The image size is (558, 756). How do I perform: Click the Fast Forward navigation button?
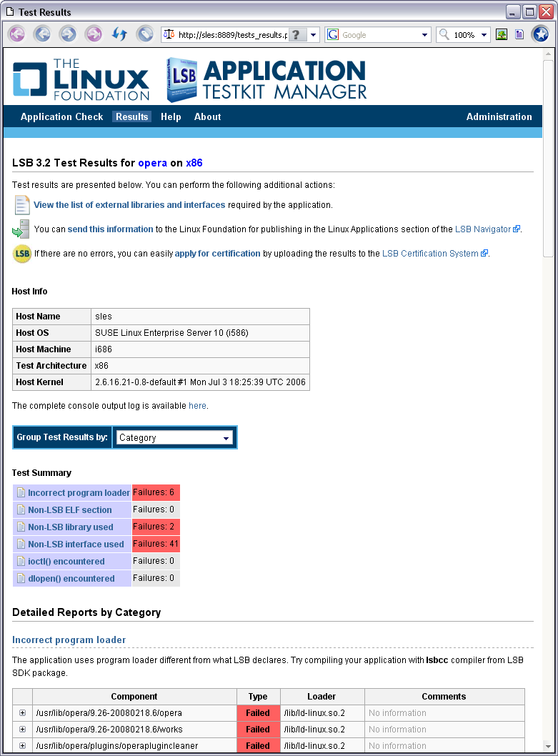tap(94, 34)
